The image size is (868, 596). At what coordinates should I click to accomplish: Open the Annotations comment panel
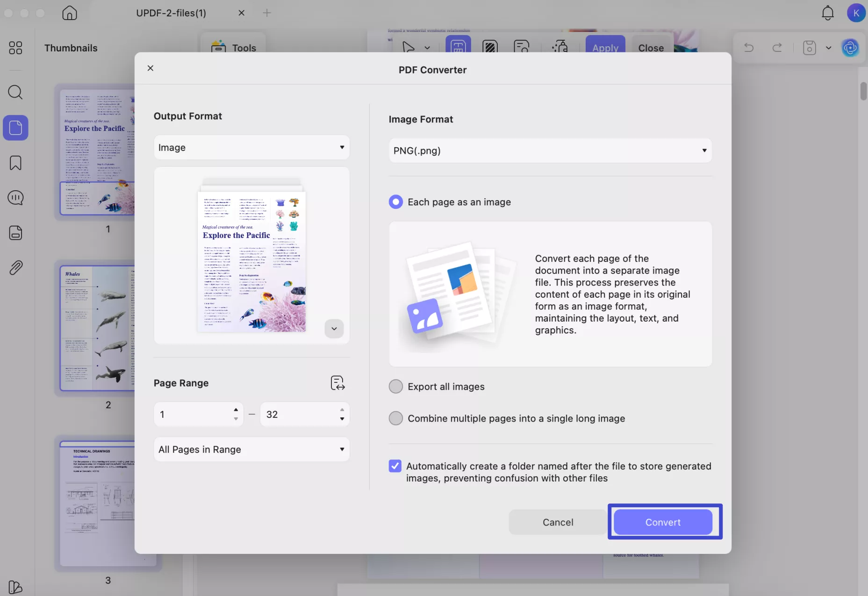(15, 198)
